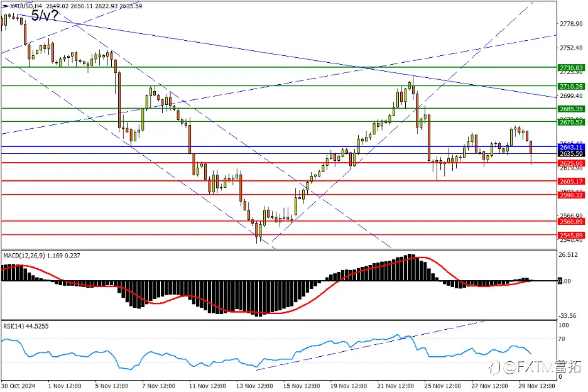
Task: Click the blue 2643.11 pivot price tag
Action: [571, 147]
